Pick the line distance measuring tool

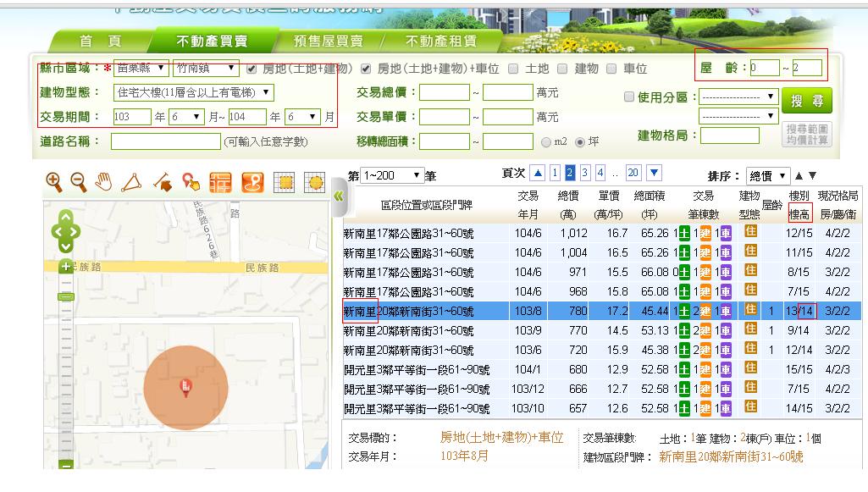[163, 182]
